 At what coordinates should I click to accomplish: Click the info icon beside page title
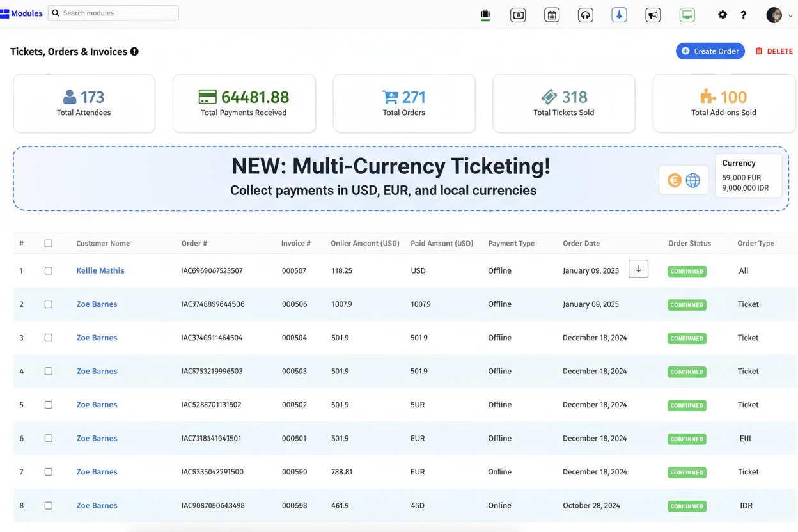pos(134,52)
